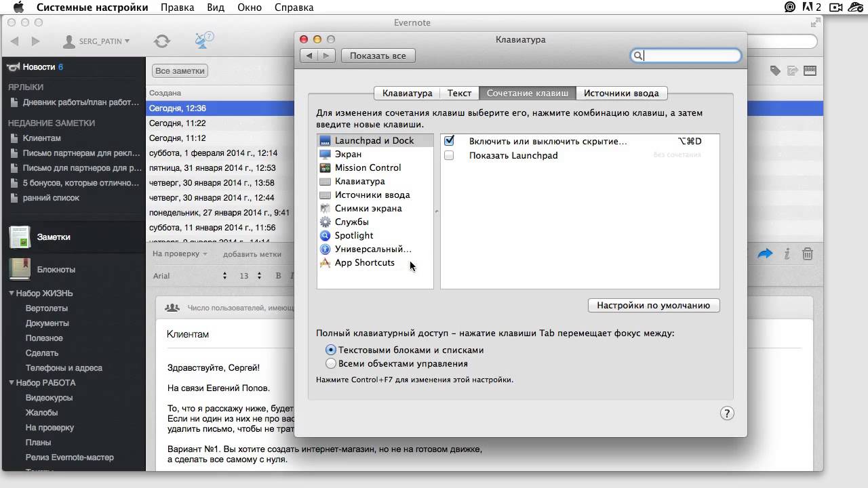Viewport: 868px width, 488px height.
Task: Open the Текст tab
Action: [x=459, y=93]
